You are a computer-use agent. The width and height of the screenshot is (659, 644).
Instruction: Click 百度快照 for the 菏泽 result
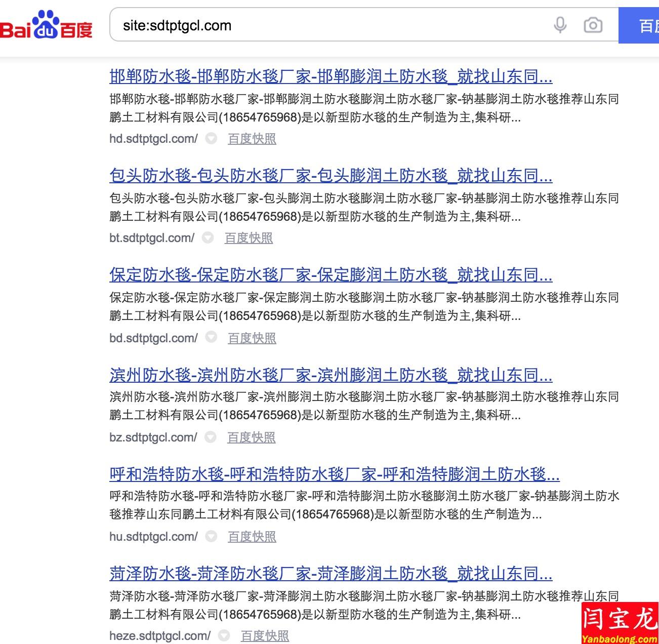click(264, 635)
